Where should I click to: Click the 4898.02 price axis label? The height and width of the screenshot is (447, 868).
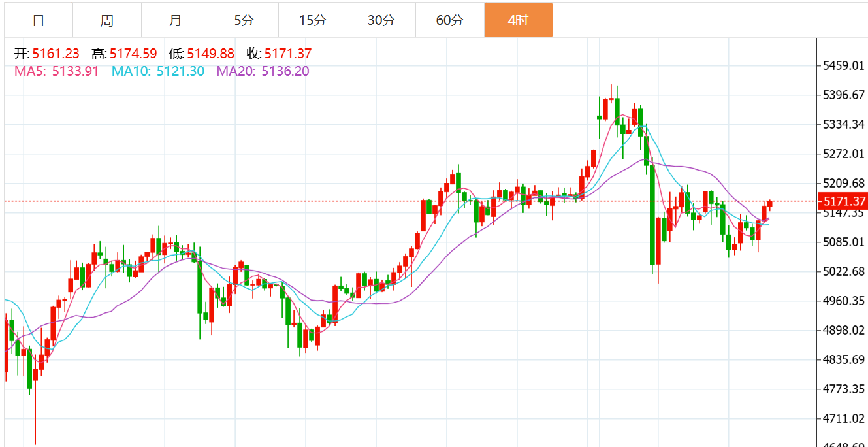tap(844, 330)
